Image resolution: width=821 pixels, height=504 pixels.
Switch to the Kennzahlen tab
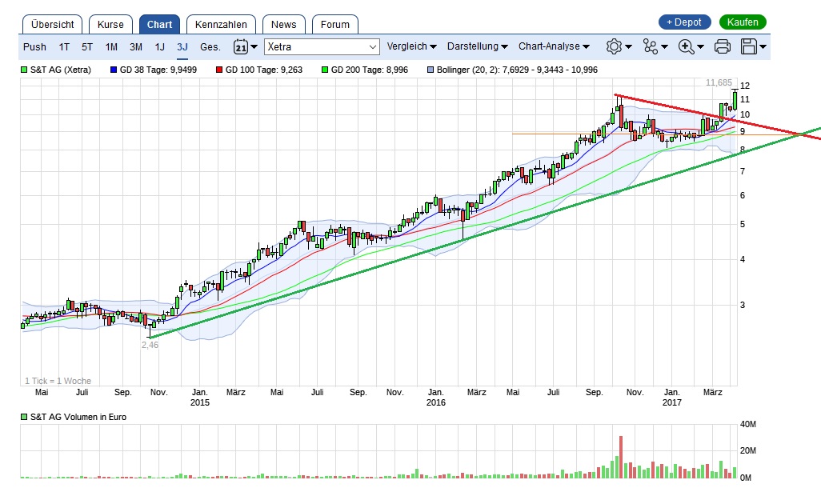(x=221, y=25)
